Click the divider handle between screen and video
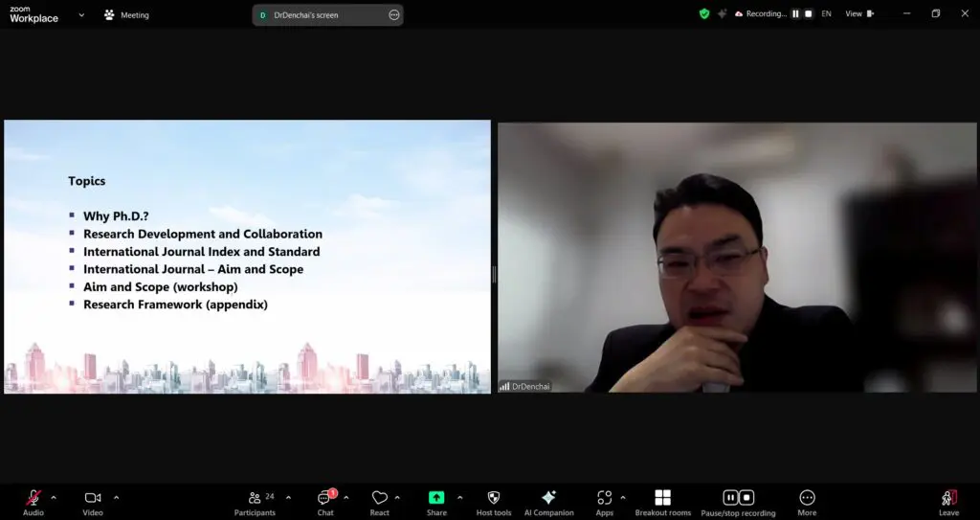The image size is (980, 520). click(x=494, y=274)
